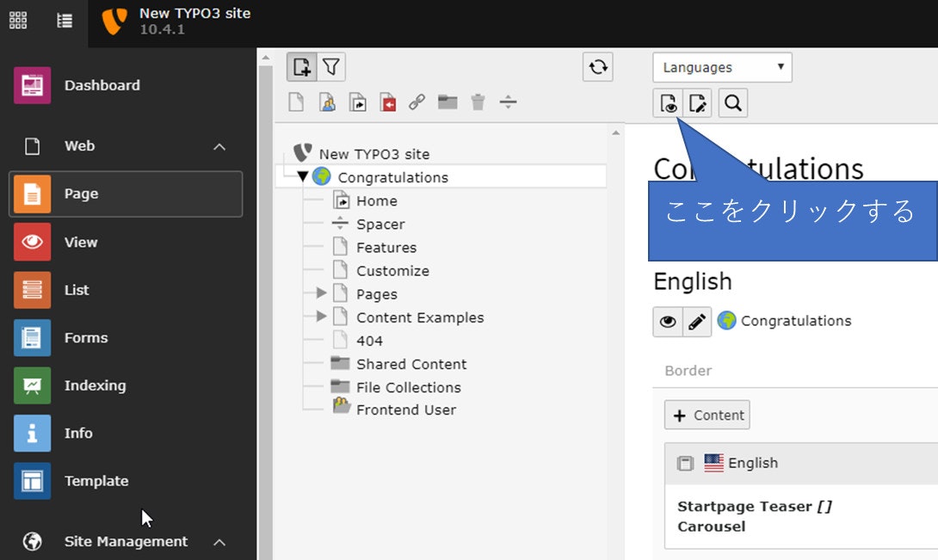Select Content Examples in tree

420,317
